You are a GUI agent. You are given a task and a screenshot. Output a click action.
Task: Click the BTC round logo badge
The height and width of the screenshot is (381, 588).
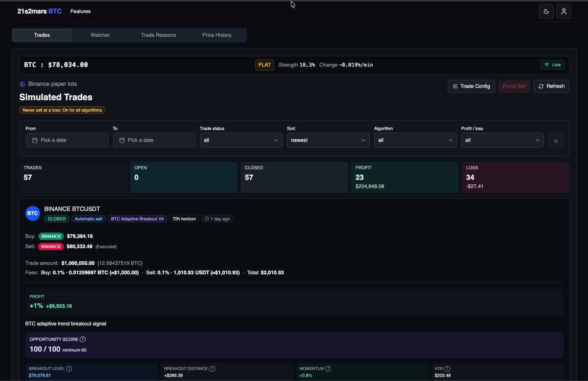tap(33, 213)
